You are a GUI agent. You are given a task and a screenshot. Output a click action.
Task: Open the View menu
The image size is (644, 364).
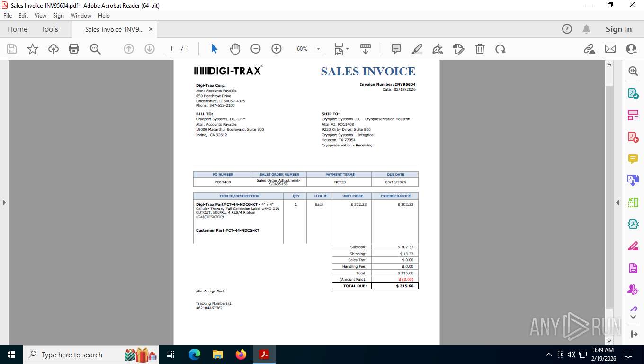tap(40, 16)
